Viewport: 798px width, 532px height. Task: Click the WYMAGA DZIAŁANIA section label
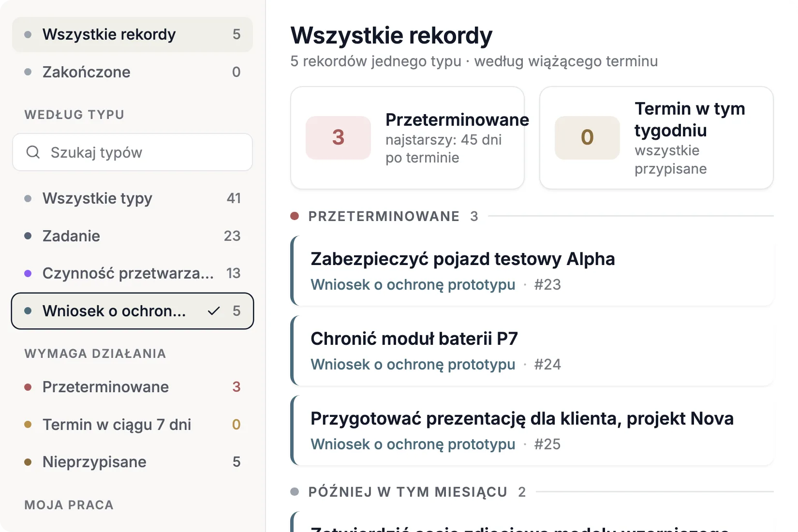point(95,354)
